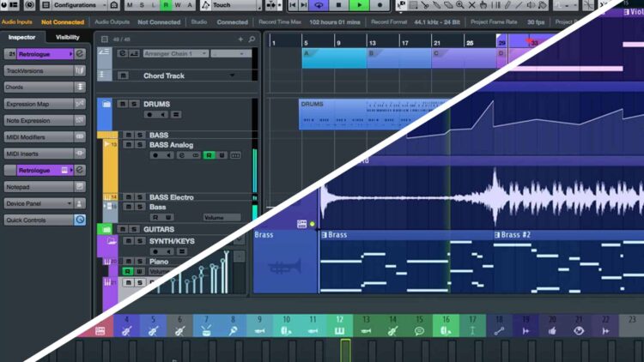The width and height of the screenshot is (644, 362).
Task: Select the Erase tool
Action: tap(448, 5)
